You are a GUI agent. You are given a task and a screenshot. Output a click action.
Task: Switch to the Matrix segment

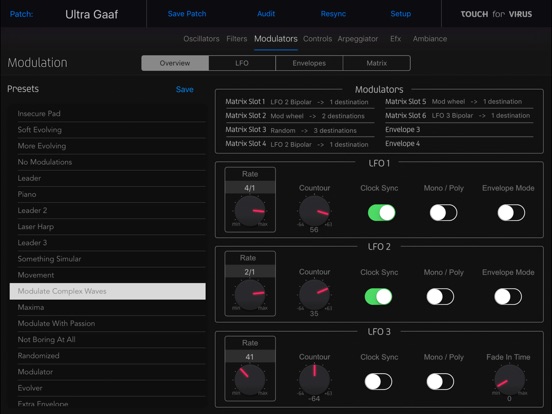coord(376,63)
